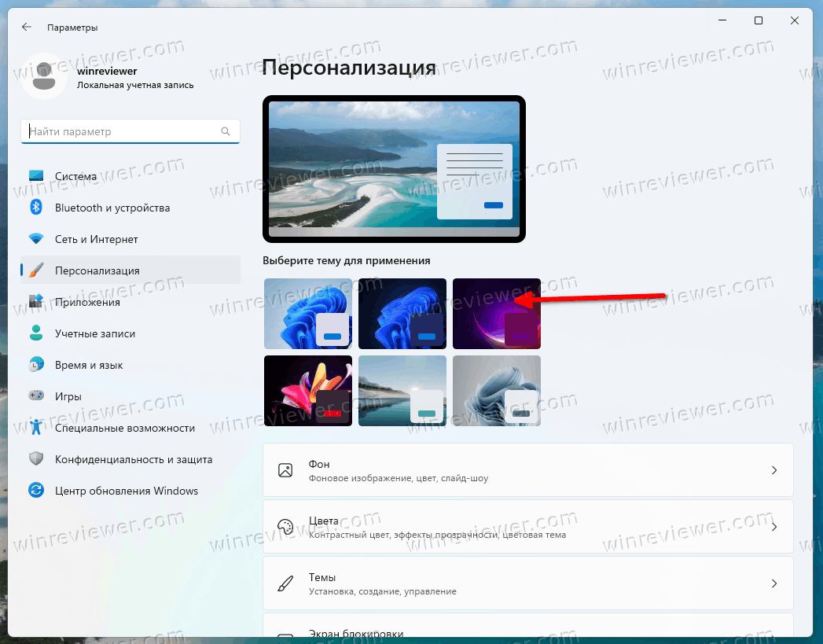Open the Фон background settings row
The height and width of the screenshot is (644, 823).
[x=527, y=470]
